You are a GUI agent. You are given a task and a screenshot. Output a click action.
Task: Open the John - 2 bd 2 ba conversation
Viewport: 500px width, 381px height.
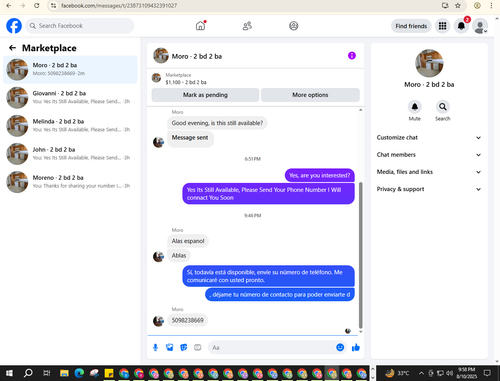pyautogui.click(x=70, y=154)
